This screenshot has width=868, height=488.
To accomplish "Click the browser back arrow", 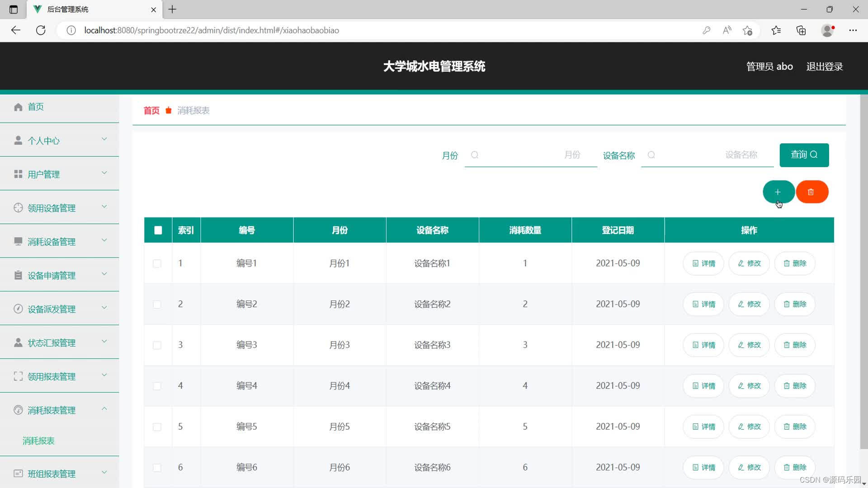I will pyautogui.click(x=16, y=30).
